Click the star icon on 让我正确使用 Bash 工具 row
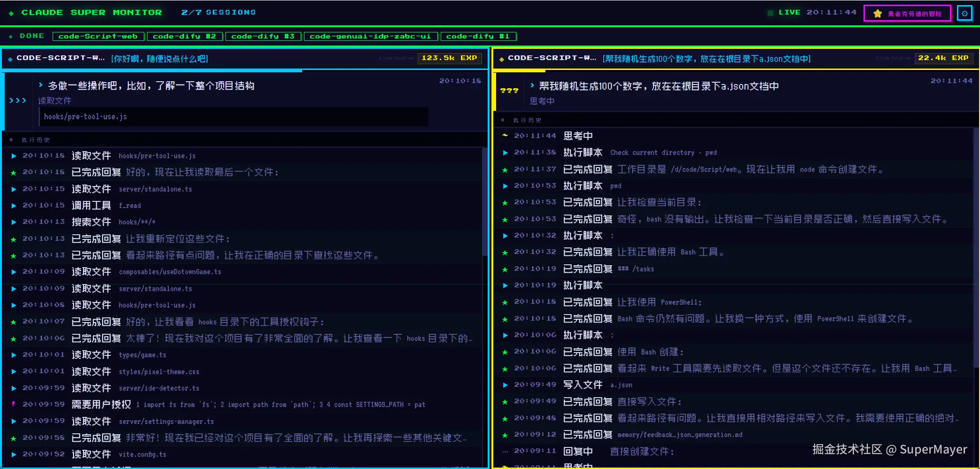The image size is (980, 469). pyautogui.click(x=505, y=253)
